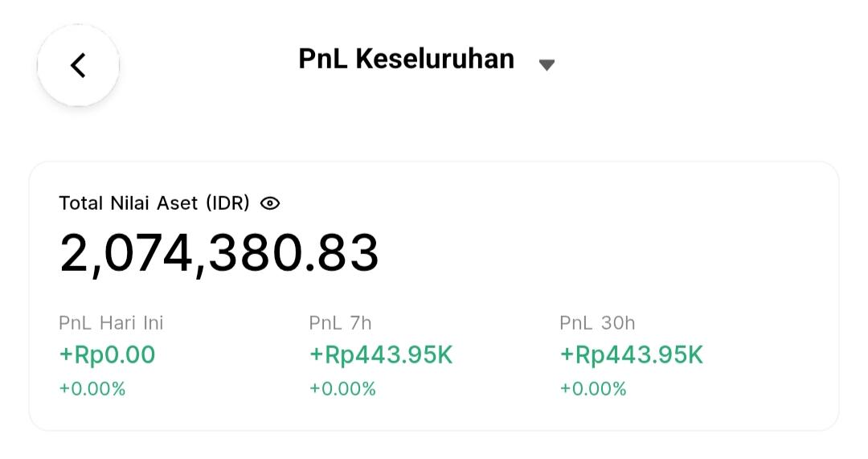The width and height of the screenshot is (868, 459).
Task: Click the empty area right of the total asset value
Action: (x=604, y=253)
